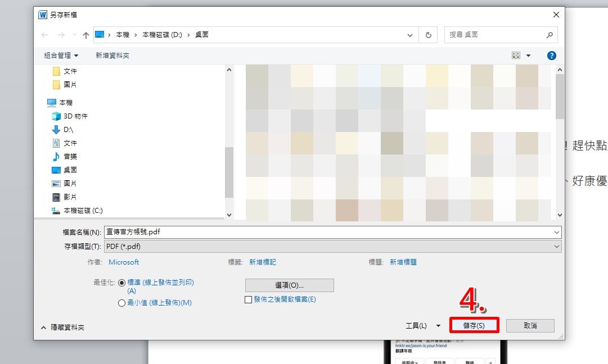Open yellow 圖片 folder in tree
This screenshot has height=364, width=608.
65,84
